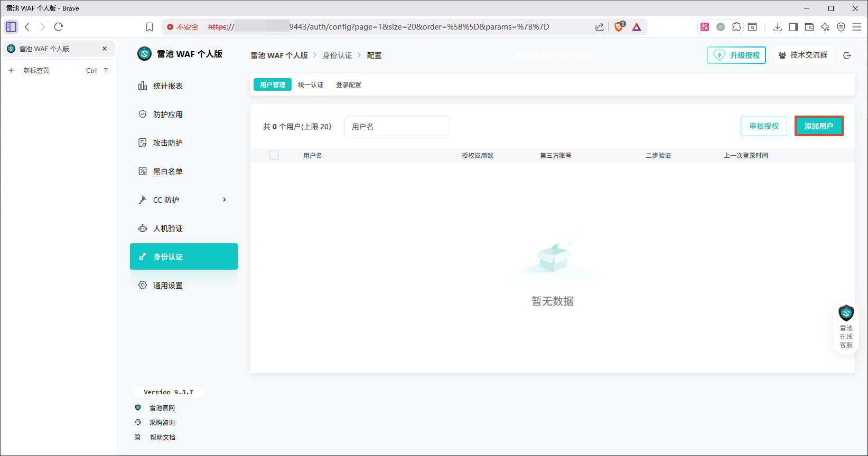The image size is (868, 456).
Task: Click the 上一次登录时间 column header
Action: 746,156
